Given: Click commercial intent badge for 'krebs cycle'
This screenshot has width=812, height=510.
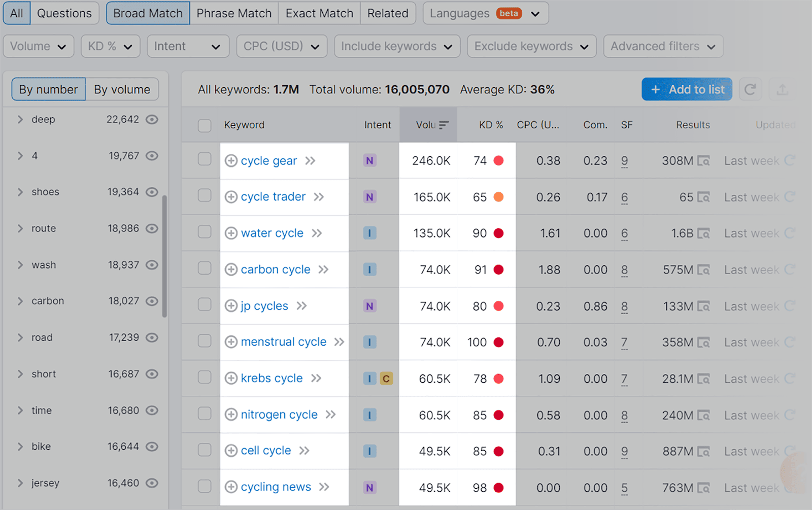Looking at the screenshot, I should tap(386, 379).
